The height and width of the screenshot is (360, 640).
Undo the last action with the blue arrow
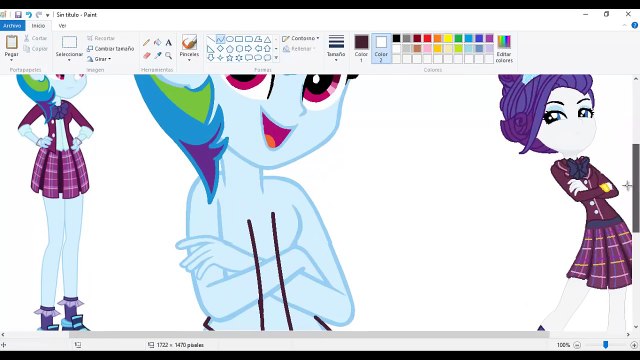(29, 15)
